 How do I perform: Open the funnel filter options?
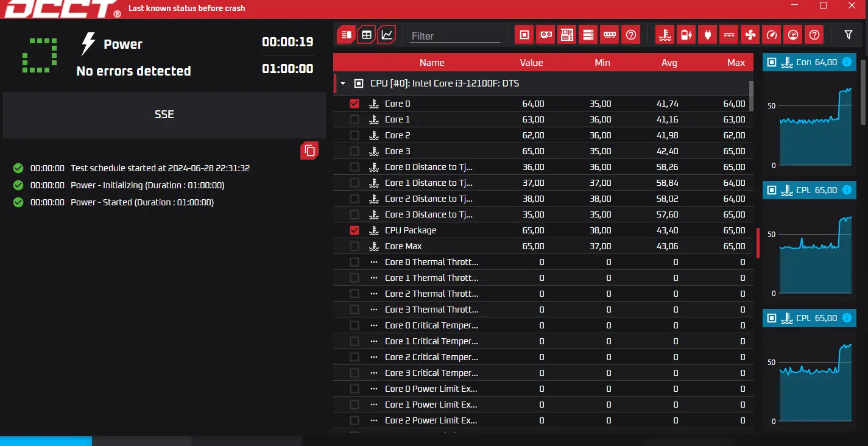click(849, 35)
